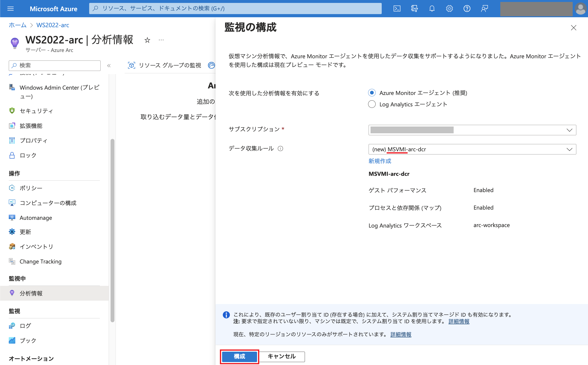Click the arc-workspace value text
588x365 pixels.
(492, 225)
